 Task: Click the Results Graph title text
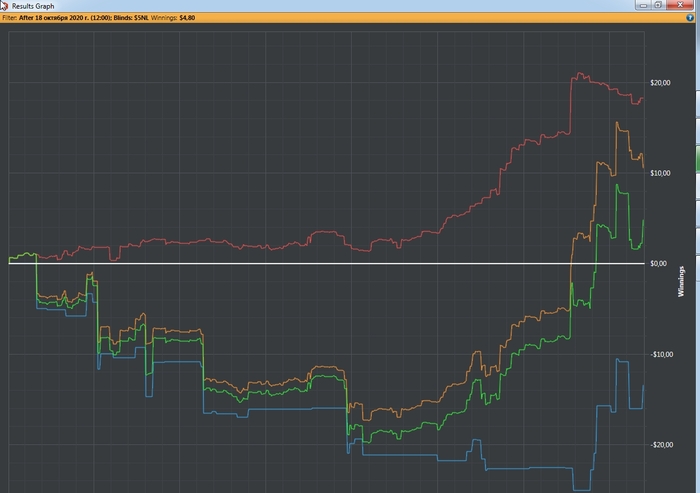tap(33, 6)
